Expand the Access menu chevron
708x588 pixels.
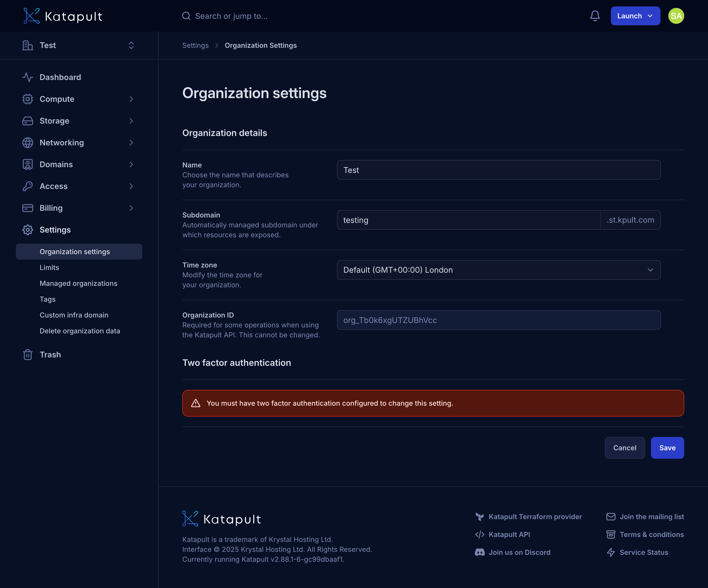point(131,186)
